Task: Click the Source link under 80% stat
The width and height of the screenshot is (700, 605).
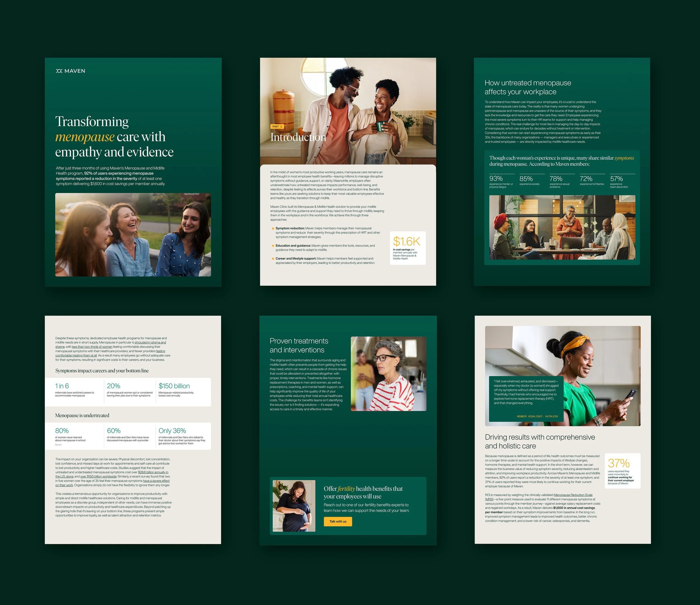Action: (59, 445)
